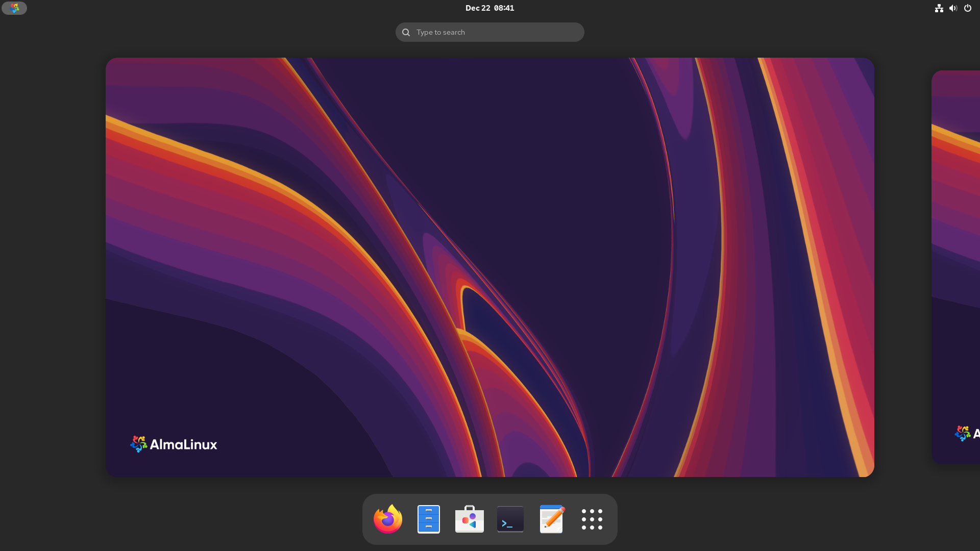
Task: Open the Files application in the dock
Action: pos(428,519)
